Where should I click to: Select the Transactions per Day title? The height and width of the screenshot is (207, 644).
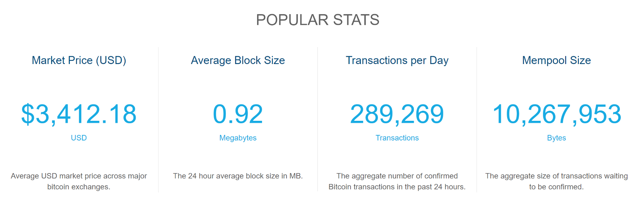click(397, 60)
